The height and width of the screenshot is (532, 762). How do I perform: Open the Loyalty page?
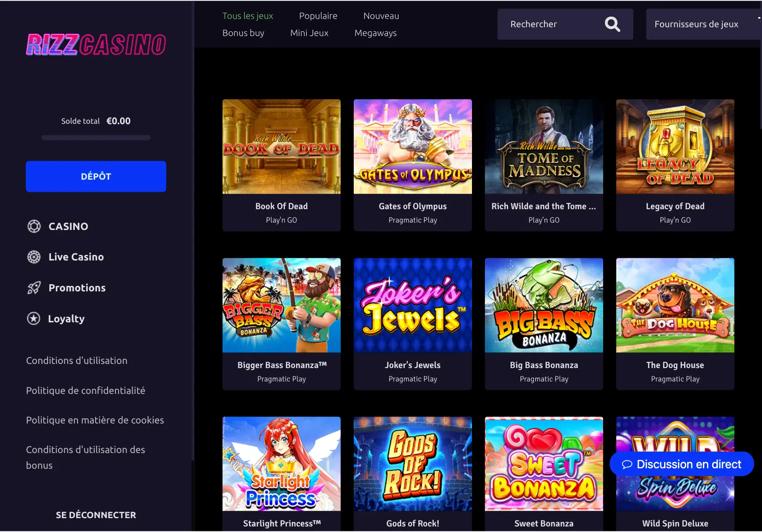tap(67, 319)
